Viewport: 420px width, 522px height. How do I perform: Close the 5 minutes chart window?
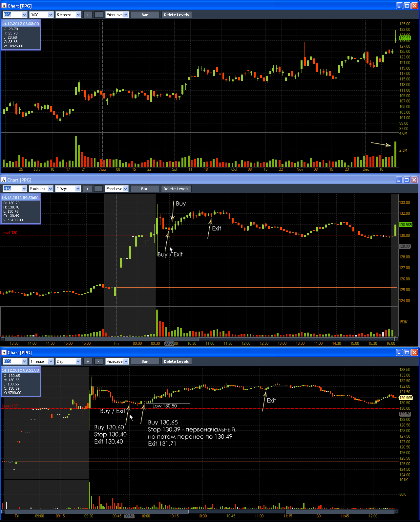414,180
